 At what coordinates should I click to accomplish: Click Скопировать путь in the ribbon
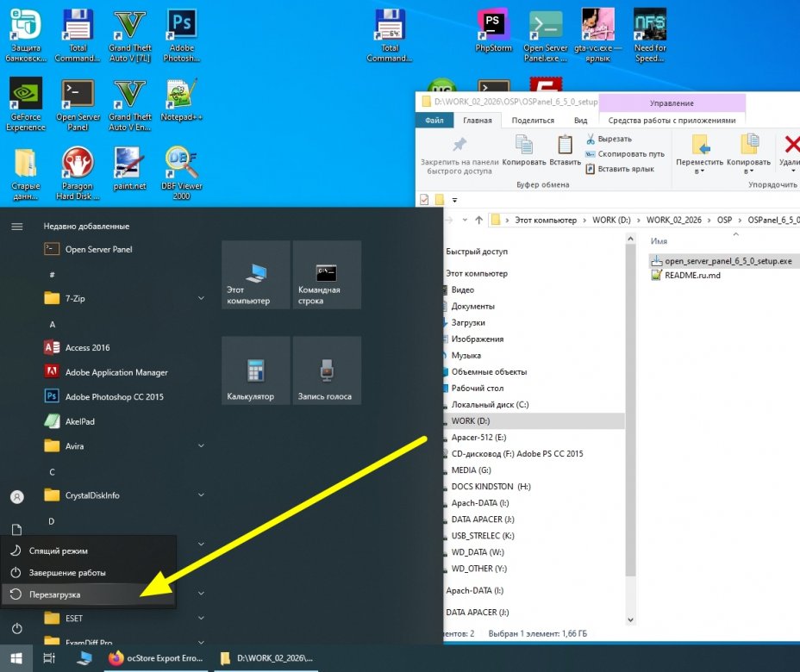(624, 154)
